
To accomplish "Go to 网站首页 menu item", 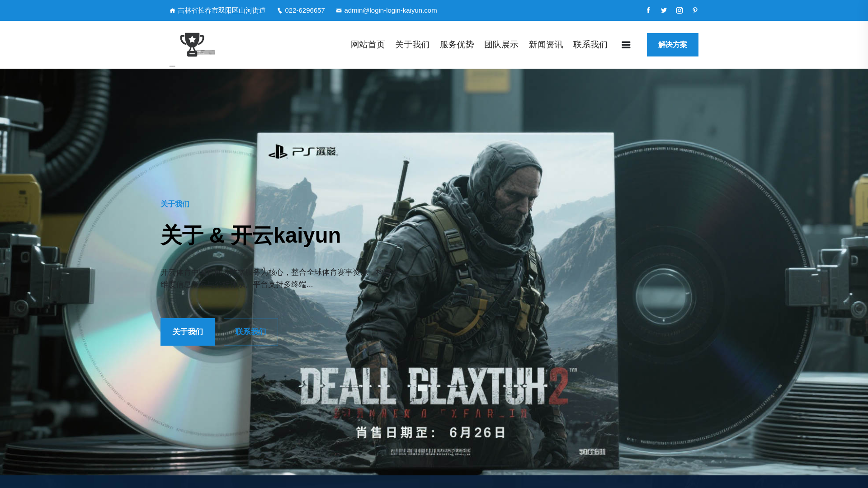I will click(368, 45).
